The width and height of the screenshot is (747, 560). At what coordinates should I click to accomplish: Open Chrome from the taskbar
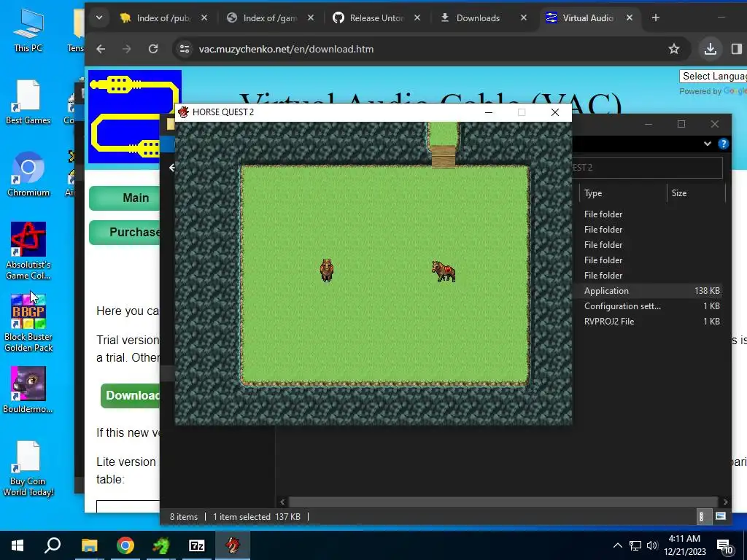click(x=125, y=545)
